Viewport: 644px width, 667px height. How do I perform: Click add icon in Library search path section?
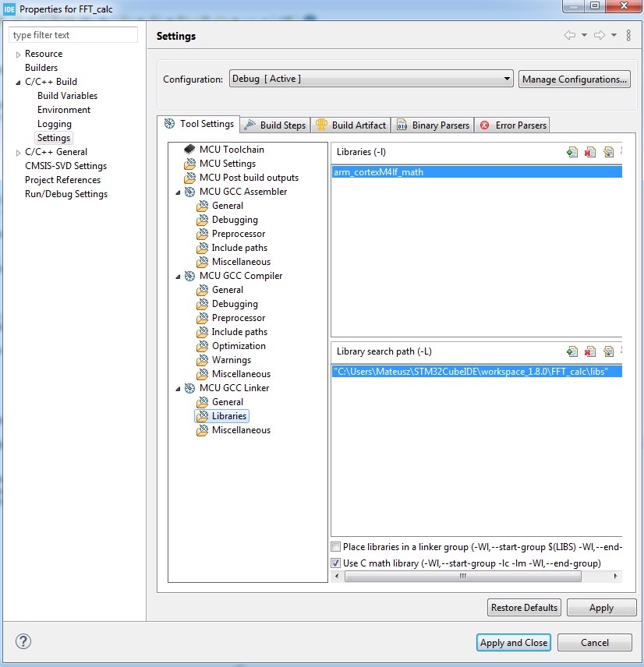pyautogui.click(x=572, y=351)
